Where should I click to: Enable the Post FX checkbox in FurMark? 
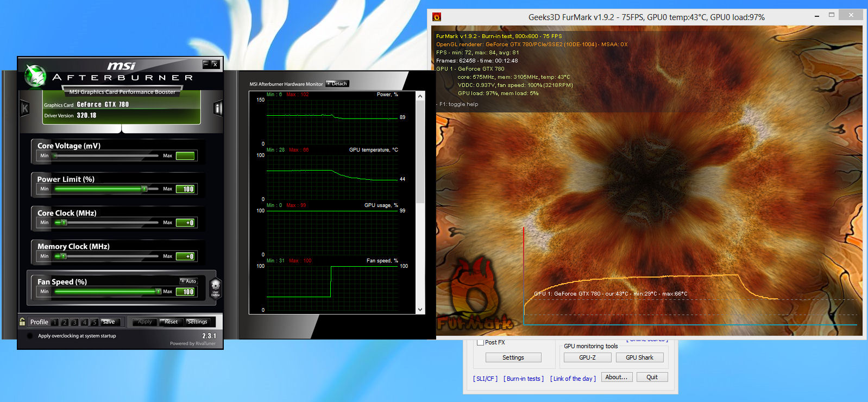480,342
